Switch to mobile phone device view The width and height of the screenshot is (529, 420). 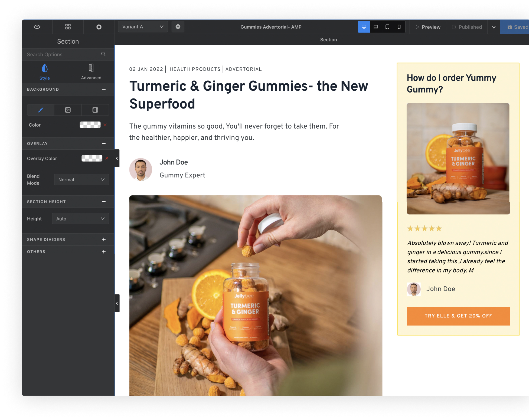click(399, 27)
